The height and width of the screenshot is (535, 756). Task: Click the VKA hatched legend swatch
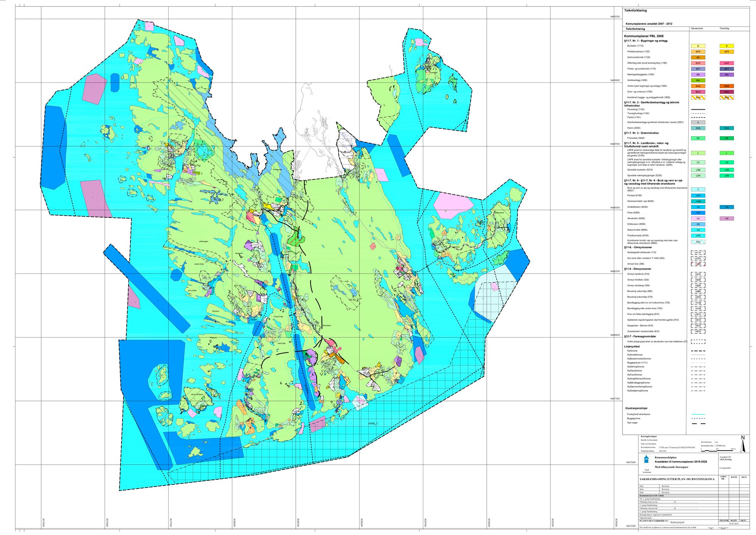pyautogui.click(x=698, y=242)
